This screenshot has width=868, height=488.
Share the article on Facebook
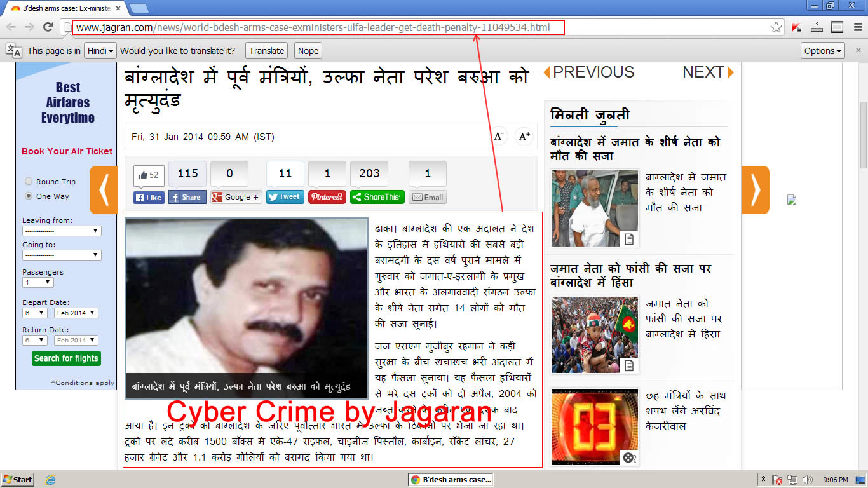187,197
